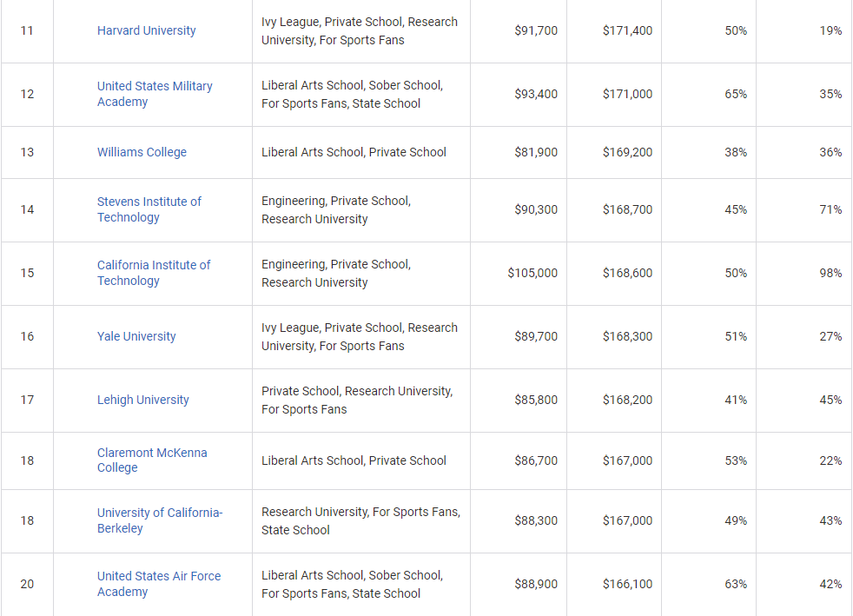Click Caltech's $105,000 early career pay

tap(532, 273)
